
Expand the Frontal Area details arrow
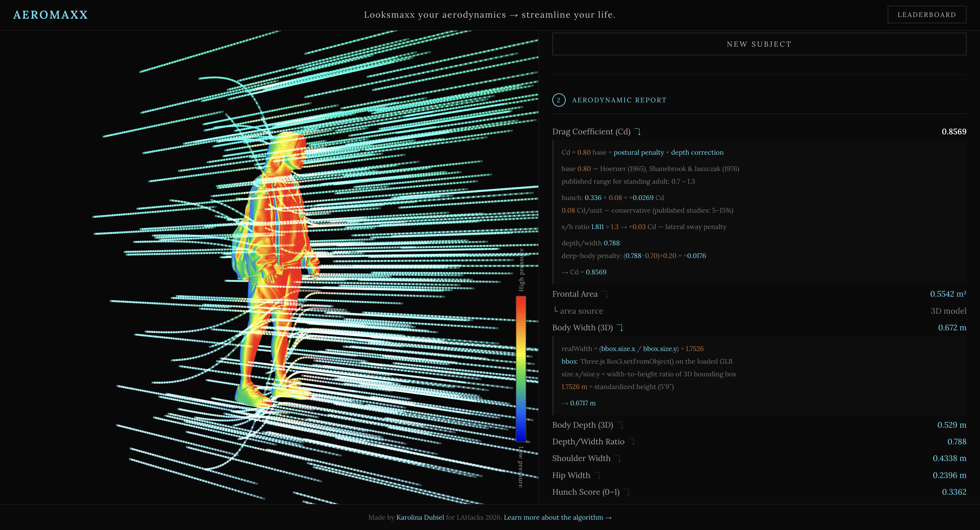[605, 294]
